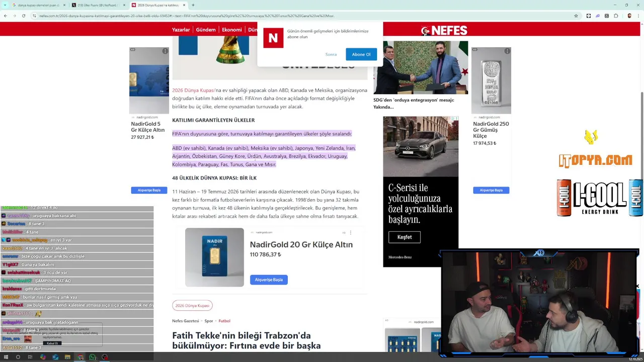Open the Nadir 20 Gr gold bar image

[214, 257]
